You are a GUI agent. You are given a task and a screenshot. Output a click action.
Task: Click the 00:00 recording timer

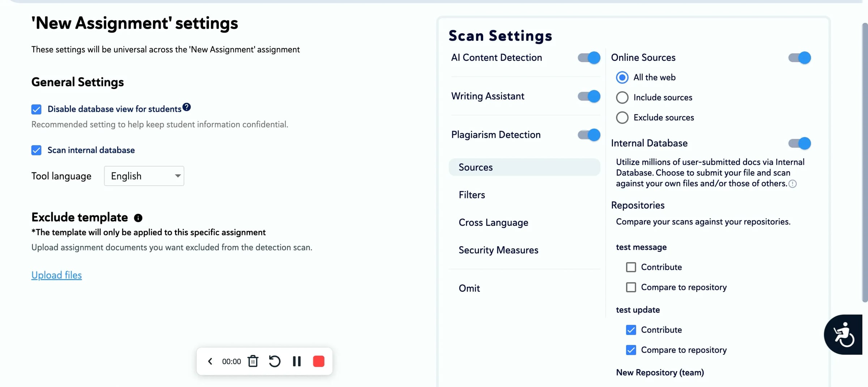pos(231,361)
